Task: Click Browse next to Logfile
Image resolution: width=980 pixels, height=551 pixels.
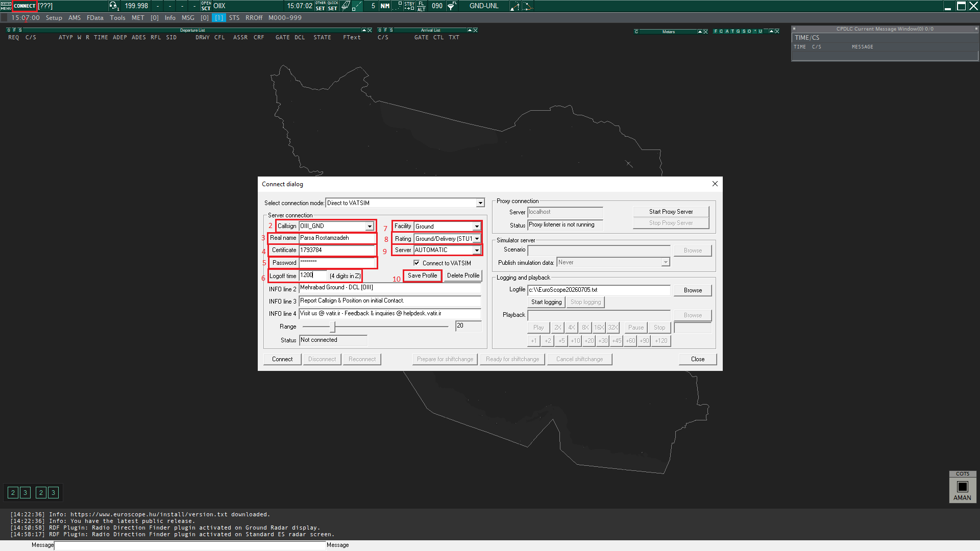Action: click(x=693, y=290)
